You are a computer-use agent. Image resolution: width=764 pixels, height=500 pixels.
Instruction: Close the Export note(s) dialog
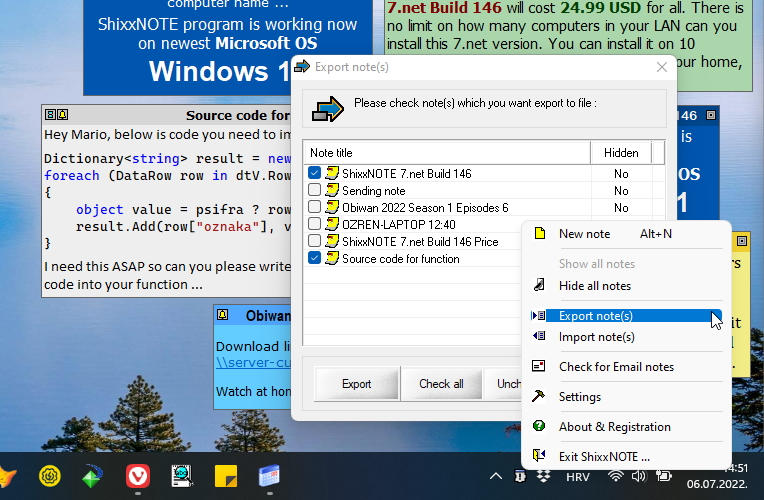[x=661, y=67]
